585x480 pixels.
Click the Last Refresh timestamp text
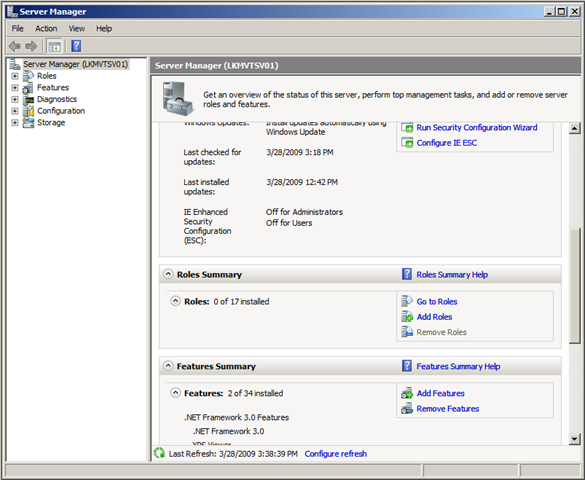(x=233, y=454)
